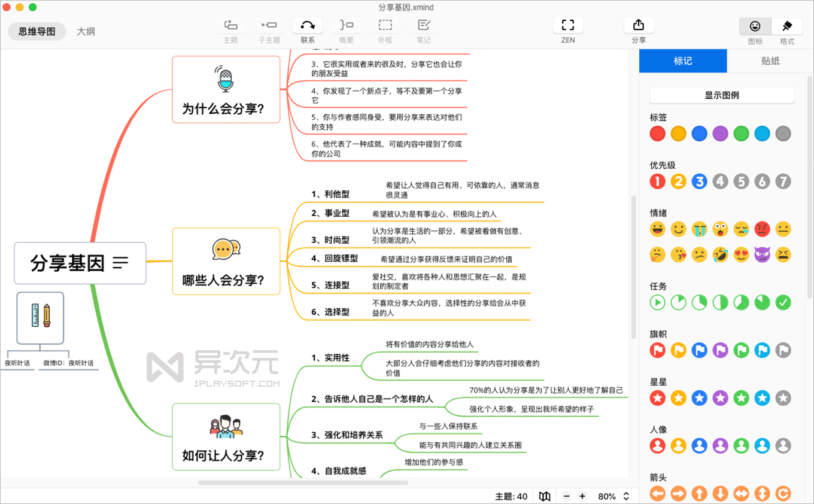Open the 格式 format panel
The width and height of the screenshot is (814, 504).
point(787,29)
